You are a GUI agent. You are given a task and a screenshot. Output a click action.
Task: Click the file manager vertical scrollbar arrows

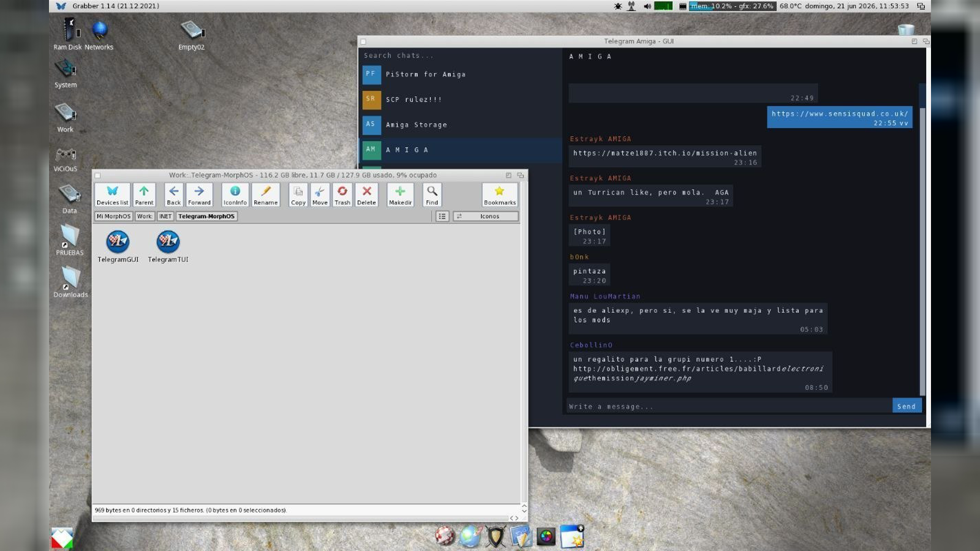(524, 508)
